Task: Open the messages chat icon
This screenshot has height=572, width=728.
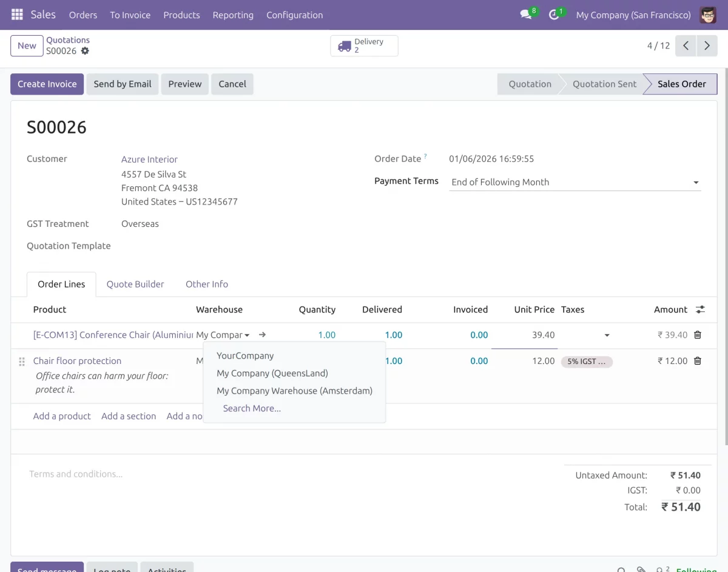Action: click(x=525, y=15)
